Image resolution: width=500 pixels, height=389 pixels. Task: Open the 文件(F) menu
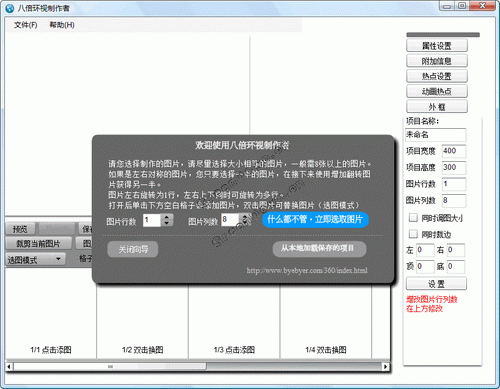tap(25, 25)
